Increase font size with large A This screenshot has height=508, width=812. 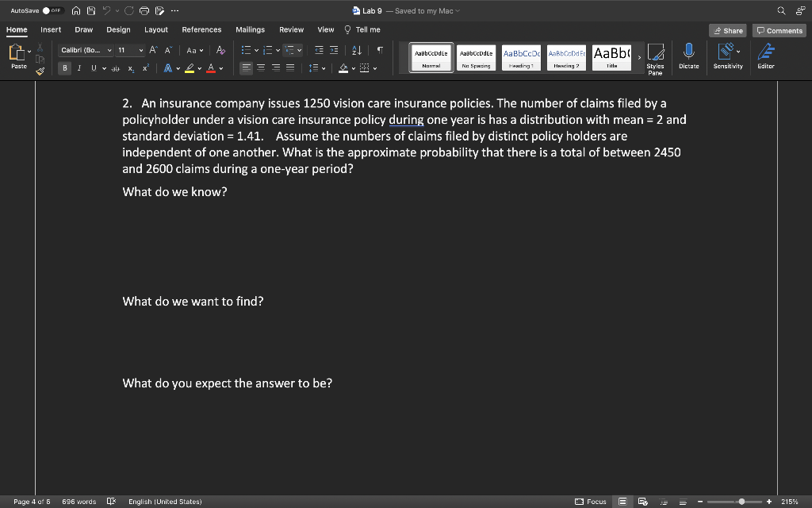[x=153, y=50]
